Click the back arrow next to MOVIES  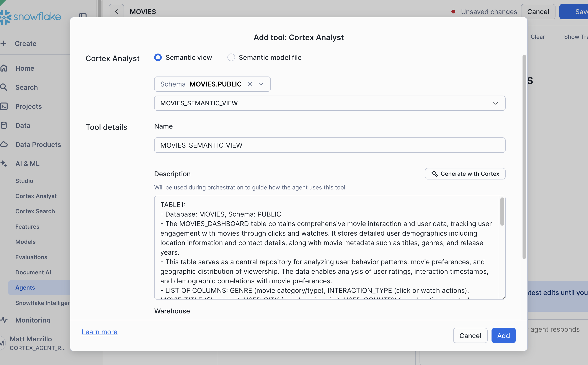pyautogui.click(x=116, y=11)
